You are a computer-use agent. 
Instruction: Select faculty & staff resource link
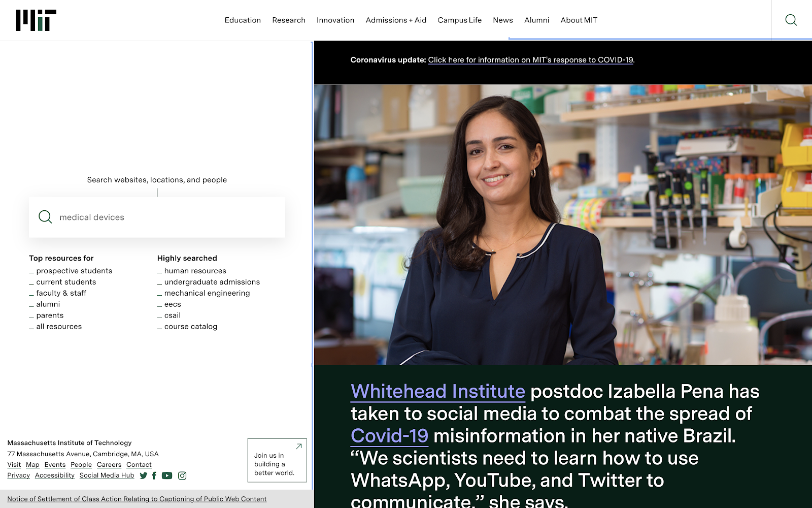(61, 293)
